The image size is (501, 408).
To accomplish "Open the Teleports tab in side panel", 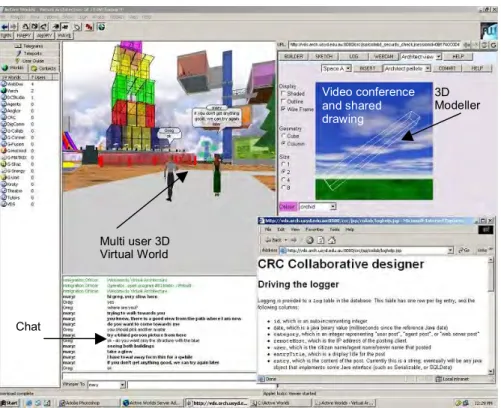I will (30, 53).
